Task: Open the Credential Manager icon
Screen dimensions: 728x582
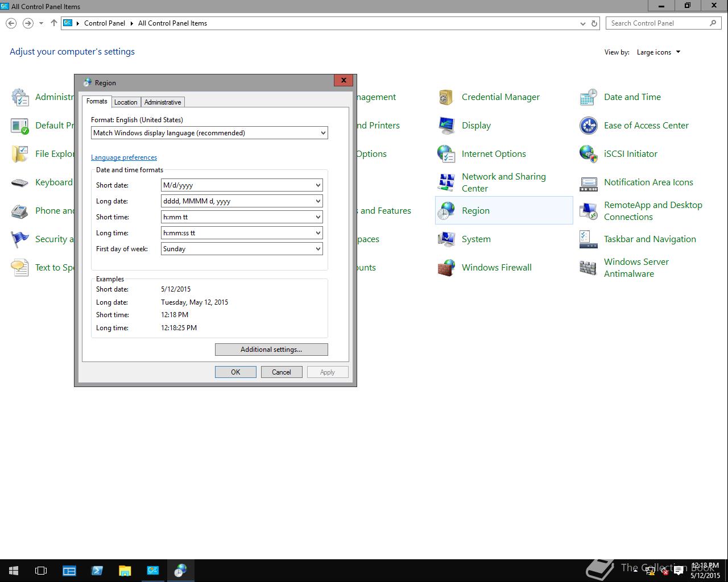Action: point(446,97)
